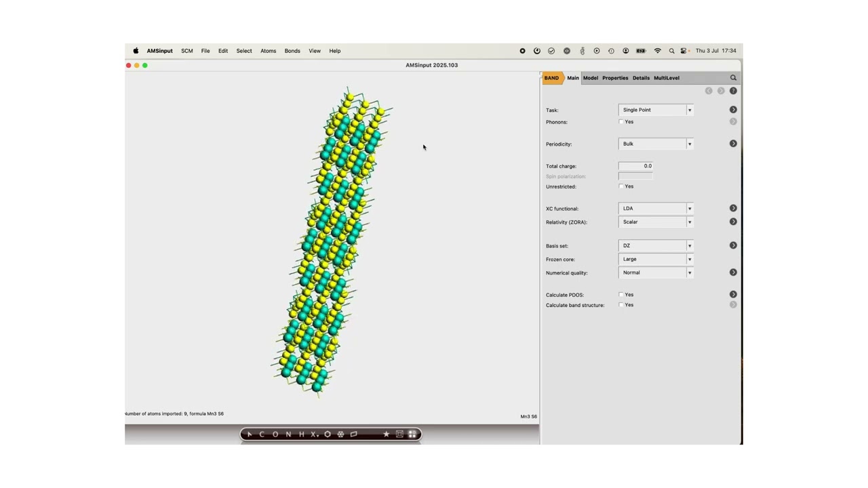Viewport: 868px width, 488px height.
Task: Select the ring structure tool
Action: click(328, 434)
